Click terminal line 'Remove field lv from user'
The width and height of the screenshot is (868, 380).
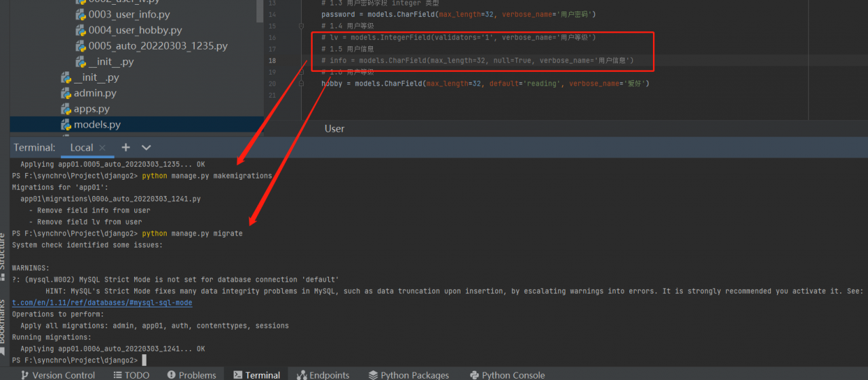[x=85, y=222]
